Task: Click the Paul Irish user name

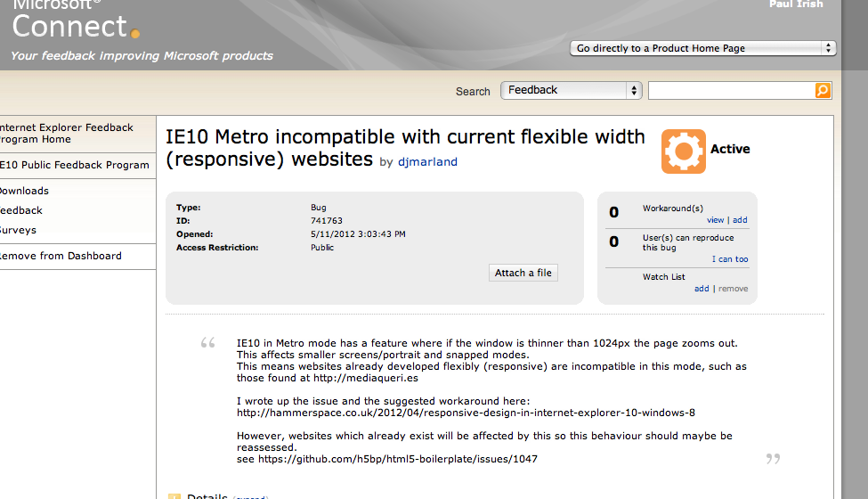Action: pos(796,4)
